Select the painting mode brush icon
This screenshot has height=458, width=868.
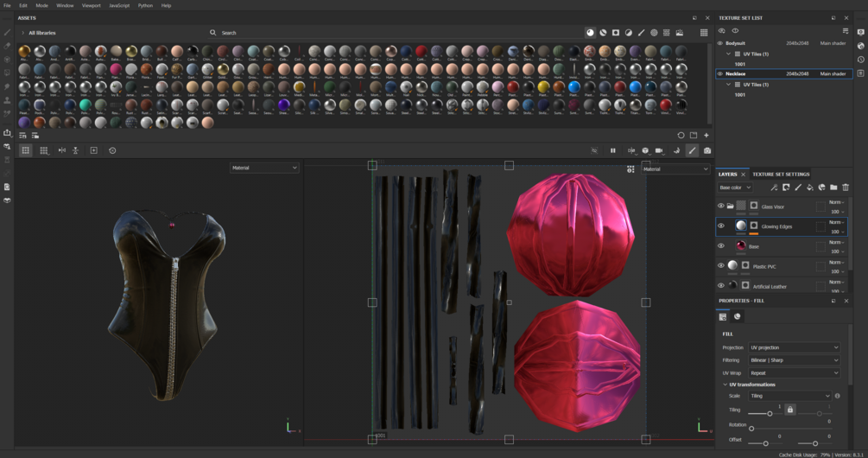click(692, 150)
